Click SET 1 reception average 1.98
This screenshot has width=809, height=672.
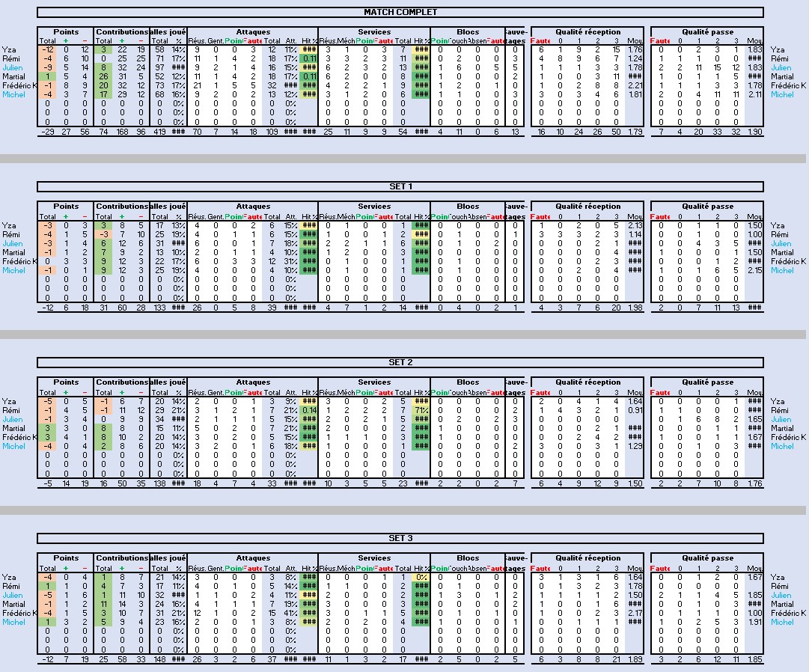[x=635, y=308]
